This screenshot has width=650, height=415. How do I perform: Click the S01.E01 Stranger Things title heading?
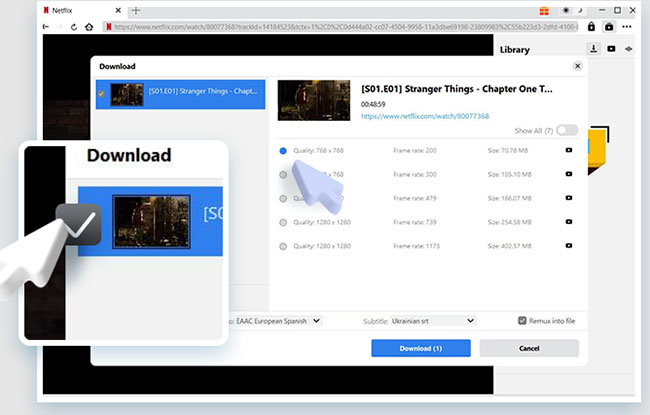click(457, 89)
